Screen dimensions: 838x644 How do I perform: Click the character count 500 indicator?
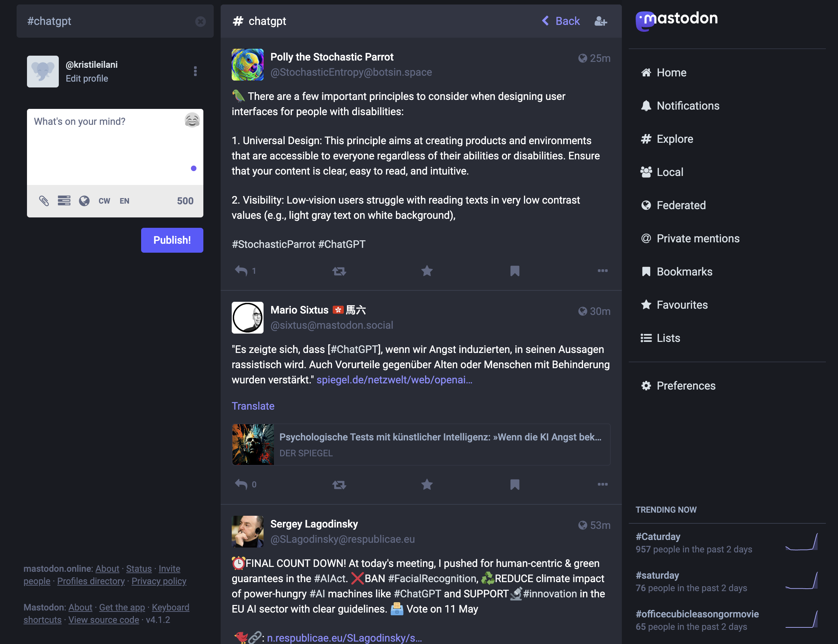tap(185, 200)
